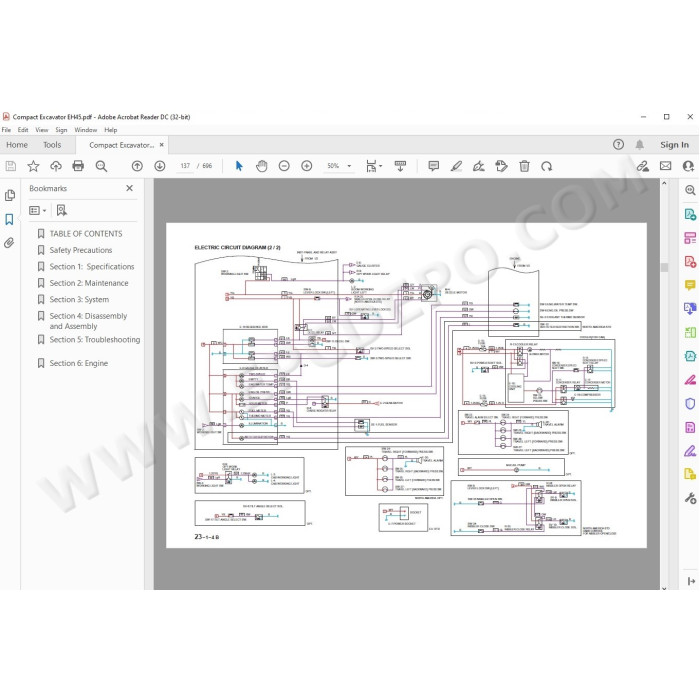
Task: Activate the Hand pan tool
Action: pos(262,166)
